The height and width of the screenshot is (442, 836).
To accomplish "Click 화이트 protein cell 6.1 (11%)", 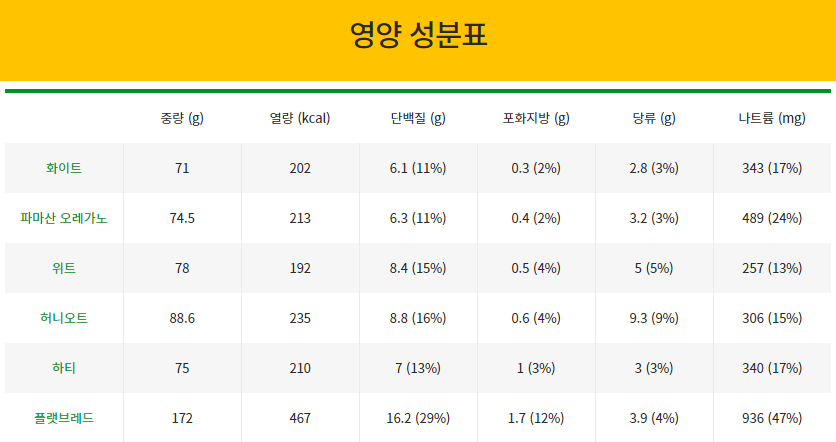I will click(418, 168).
